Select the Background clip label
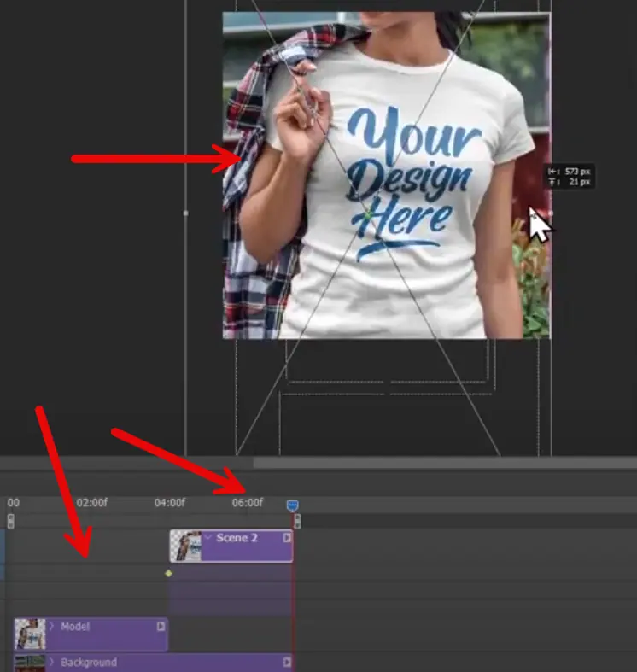Screen dimensions: 637x672 coord(89,662)
